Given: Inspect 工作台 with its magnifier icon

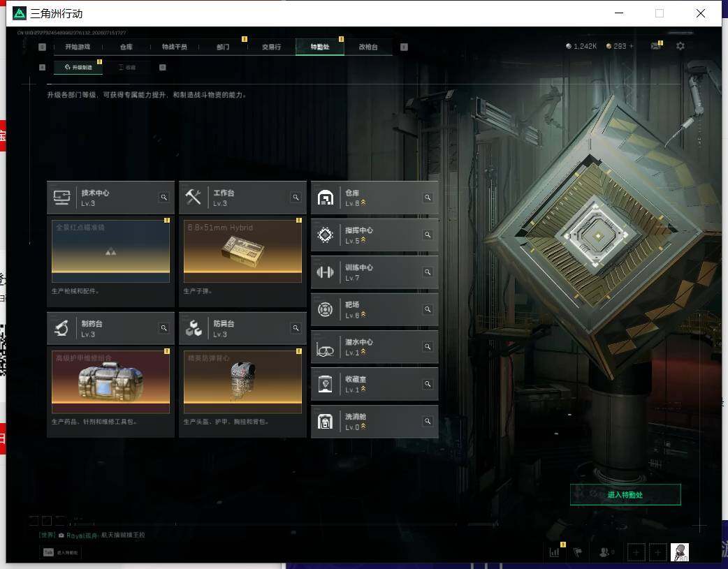Looking at the screenshot, I should click(296, 198).
